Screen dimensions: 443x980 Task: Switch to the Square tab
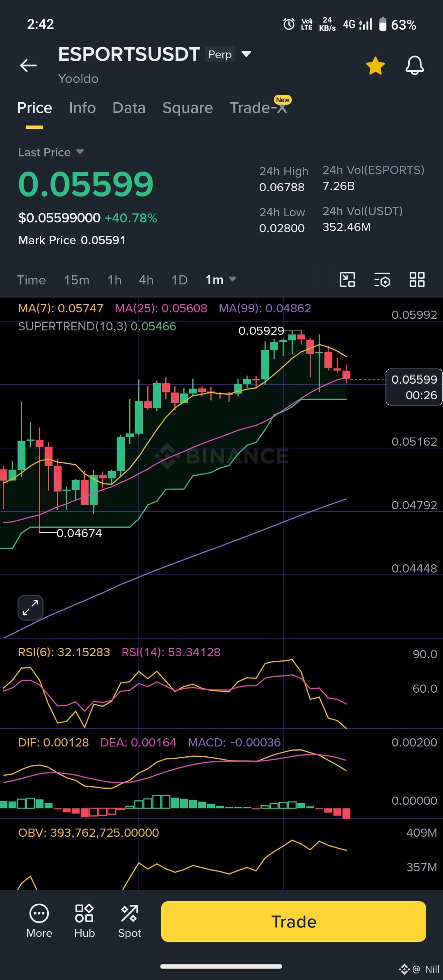[x=187, y=108]
